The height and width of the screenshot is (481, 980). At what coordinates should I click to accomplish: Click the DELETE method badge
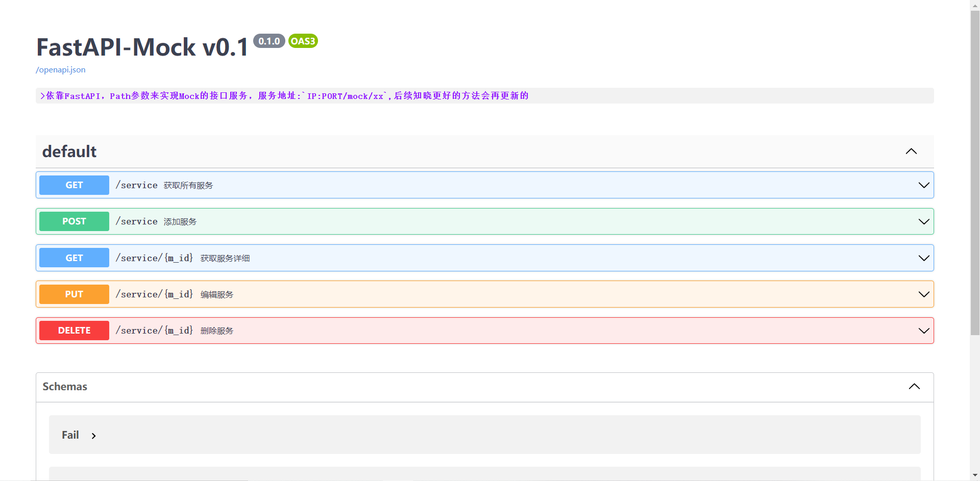pos(74,331)
